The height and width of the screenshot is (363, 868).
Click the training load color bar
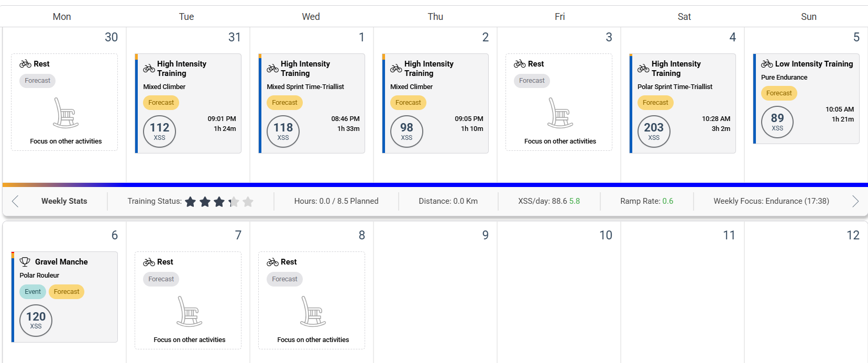click(x=435, y=185)
